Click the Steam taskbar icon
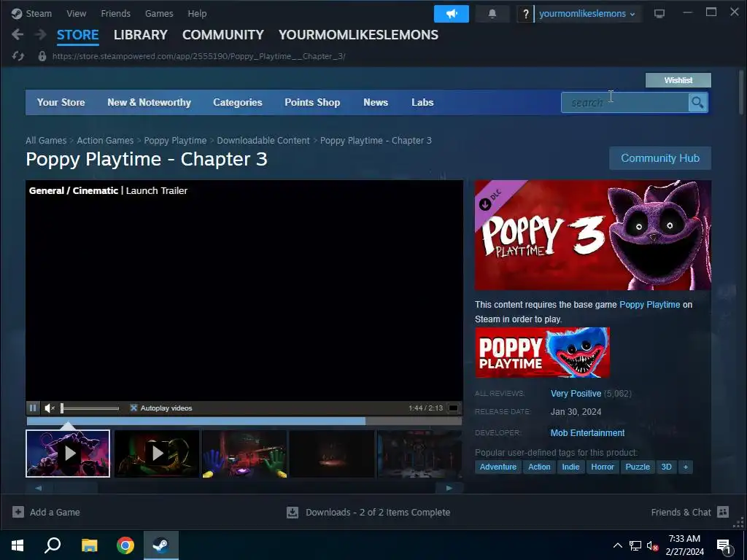The height and width of the screenshot is (560, 747). 161,545
